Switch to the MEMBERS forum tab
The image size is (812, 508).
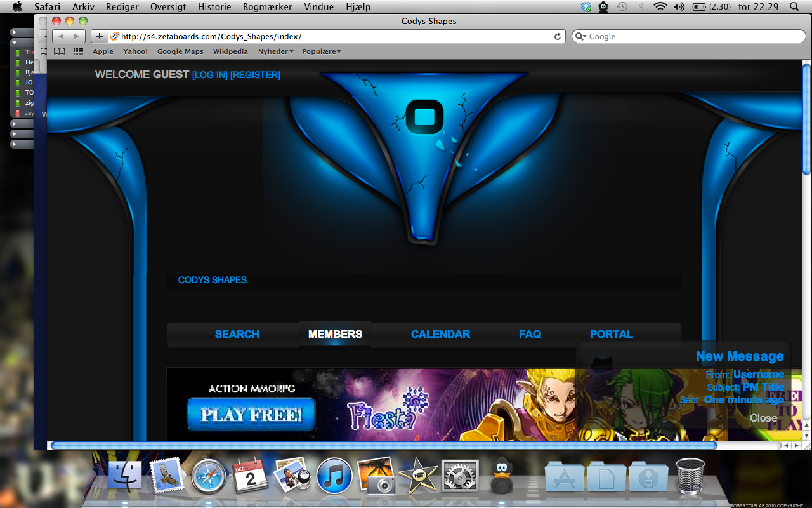point(335,334)
